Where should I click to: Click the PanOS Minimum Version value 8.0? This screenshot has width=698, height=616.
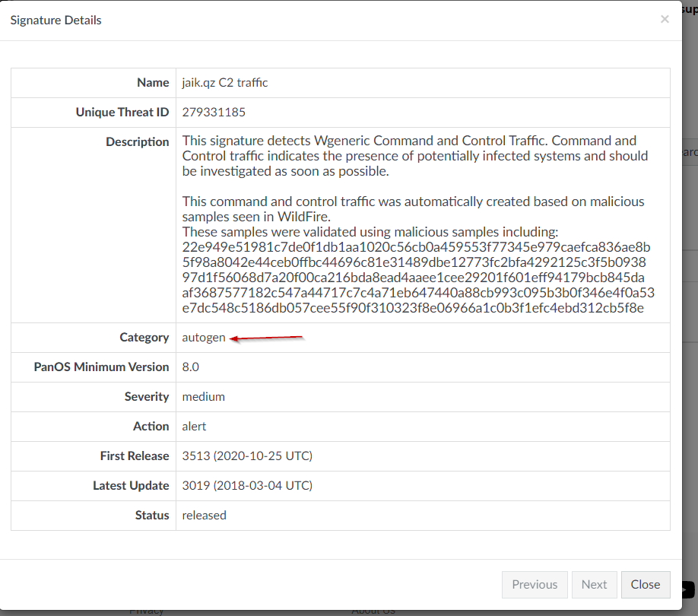pyautogui.click(x=191, y=367)
